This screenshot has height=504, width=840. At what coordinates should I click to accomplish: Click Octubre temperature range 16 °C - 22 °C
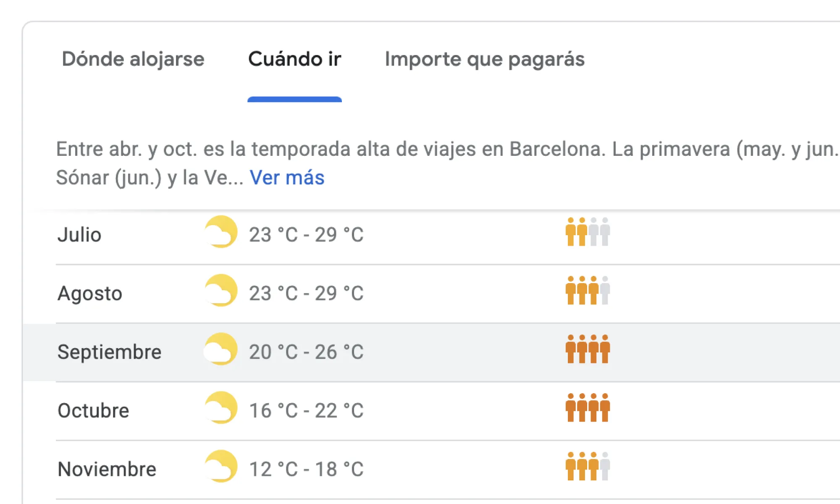(306, 411)
